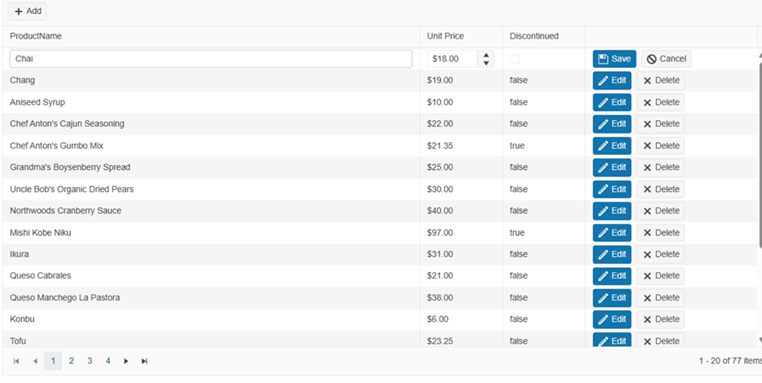Decrease the unit price using the down arrow
The height and width of the screenshot is (383, 762).
point(486,63)
